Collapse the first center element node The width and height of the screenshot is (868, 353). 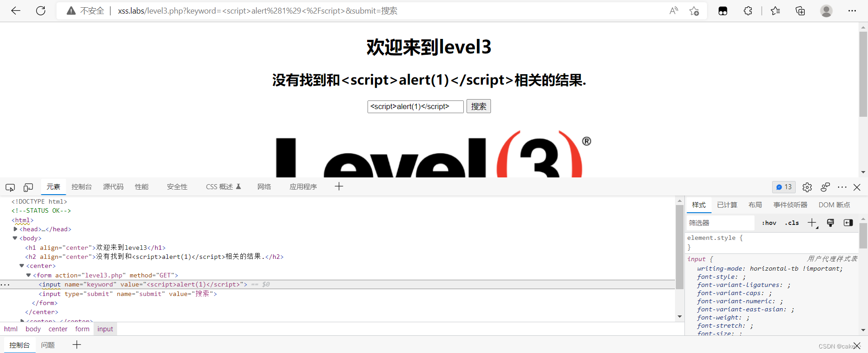point(22,266)
